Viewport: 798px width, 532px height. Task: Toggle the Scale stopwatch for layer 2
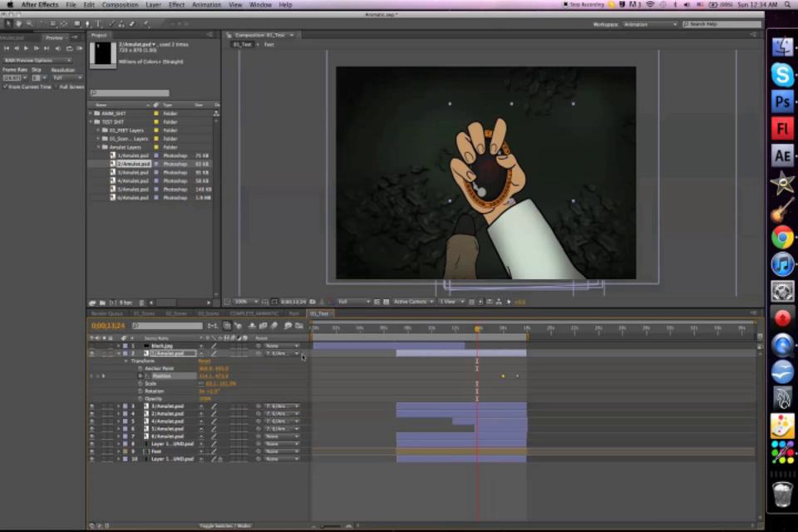click(x=140, y=384)
